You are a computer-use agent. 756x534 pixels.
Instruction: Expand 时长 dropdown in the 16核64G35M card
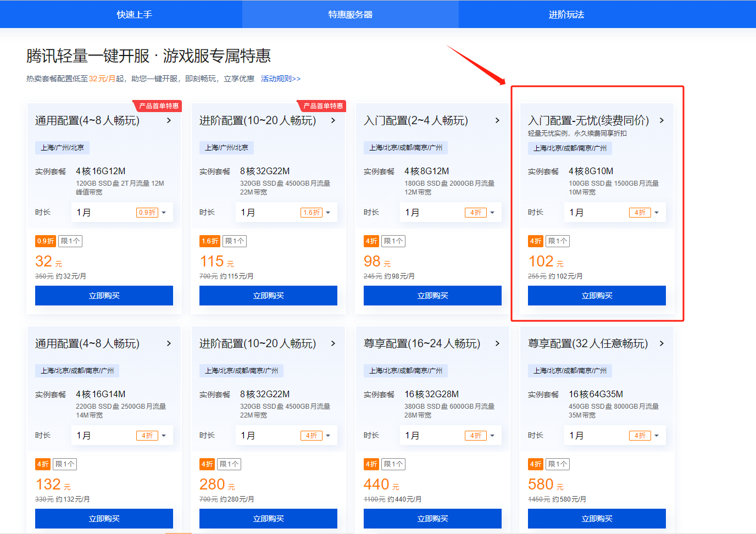615,436
